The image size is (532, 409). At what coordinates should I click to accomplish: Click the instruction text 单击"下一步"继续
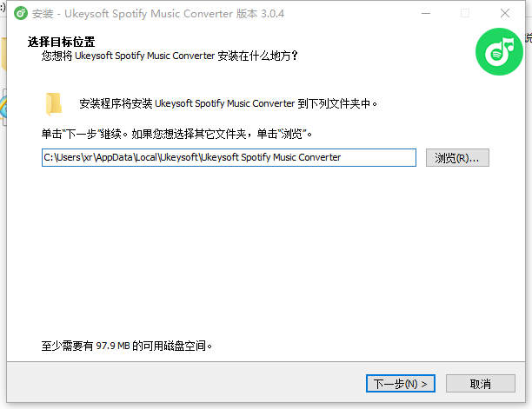tap(84, 134)
